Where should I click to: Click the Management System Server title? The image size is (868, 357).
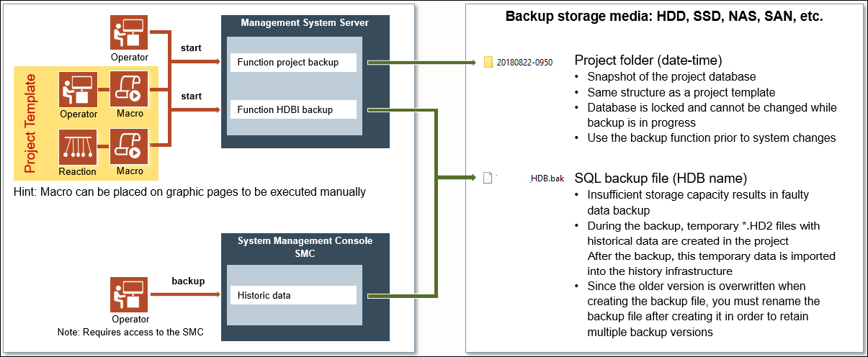tap(305, 23)
